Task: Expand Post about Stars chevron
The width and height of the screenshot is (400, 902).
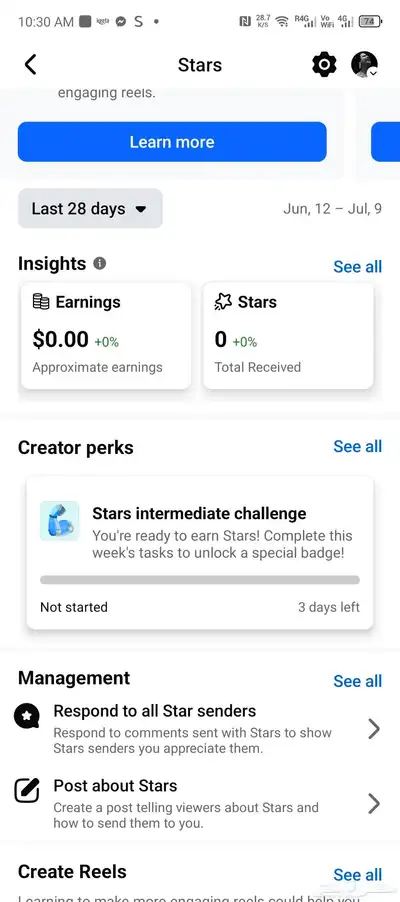Action: coord(374,804)
